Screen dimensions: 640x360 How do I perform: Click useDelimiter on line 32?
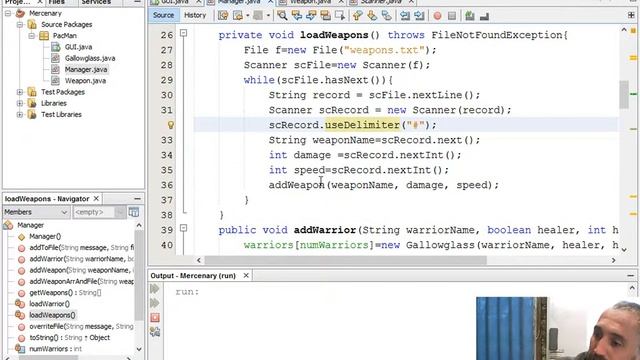[362, 125]
